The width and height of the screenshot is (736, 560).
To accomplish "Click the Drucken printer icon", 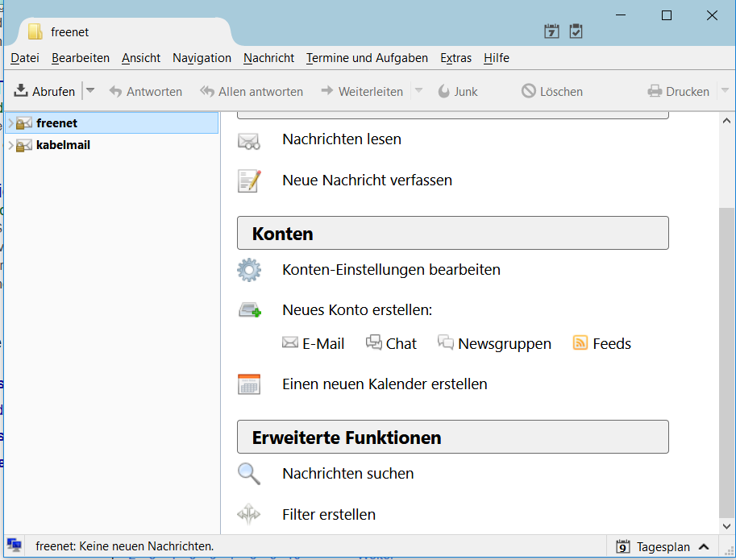I will pyautogui.click(x=655, y=92).
